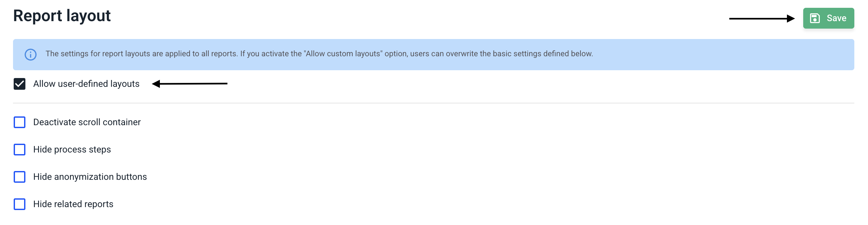Click the arrow pointing at the Save button
868x225 pixels.
762,19
